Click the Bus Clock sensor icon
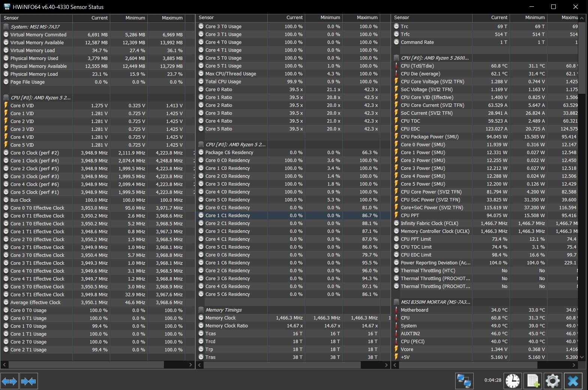 click(x=6, y=200)
